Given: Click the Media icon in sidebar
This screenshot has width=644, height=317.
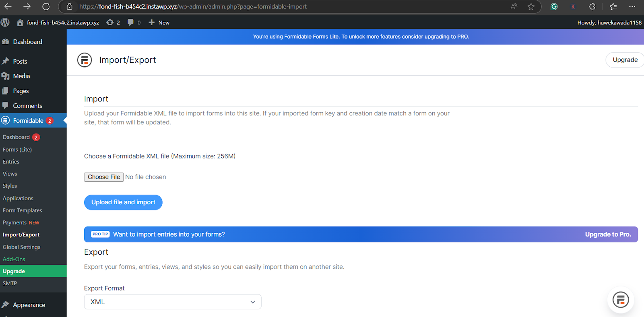Looking at the screenshot, I should point(6,76).
